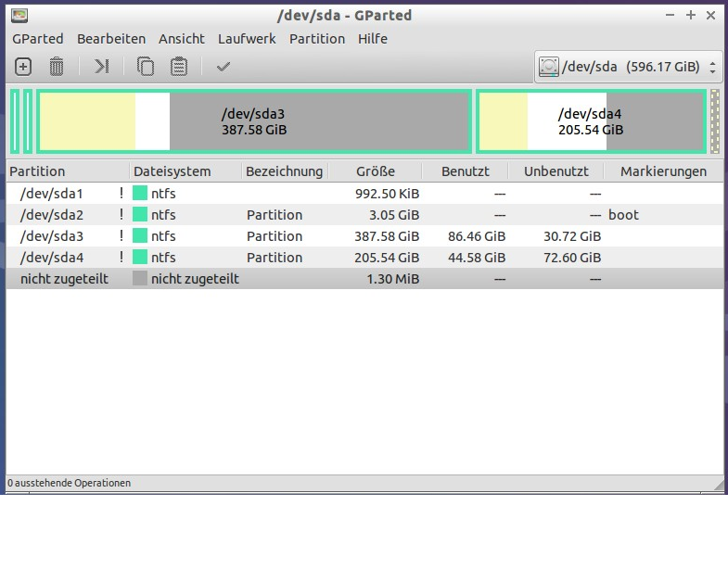This screenshot has width=728, height=569.
Task: Click the Markierungen column header
Action: click(663, 171)
